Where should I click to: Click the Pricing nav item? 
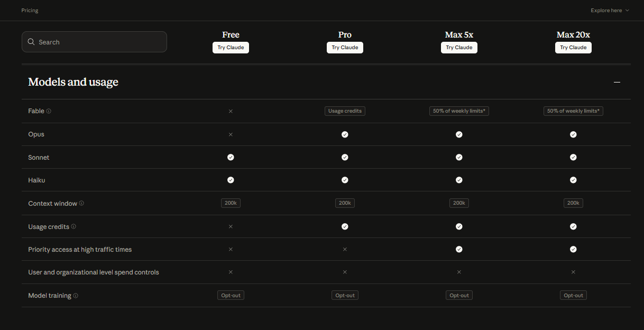pos(30,10)
